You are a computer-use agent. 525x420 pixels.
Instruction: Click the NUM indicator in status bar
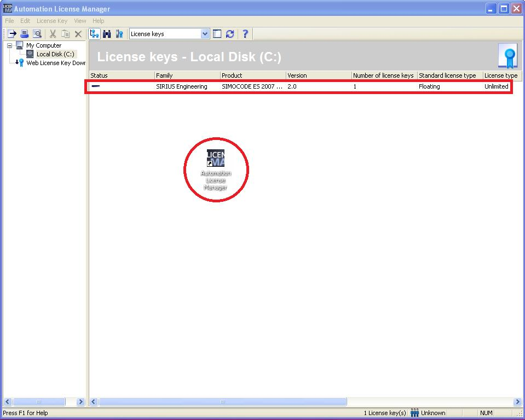[486, 413]
